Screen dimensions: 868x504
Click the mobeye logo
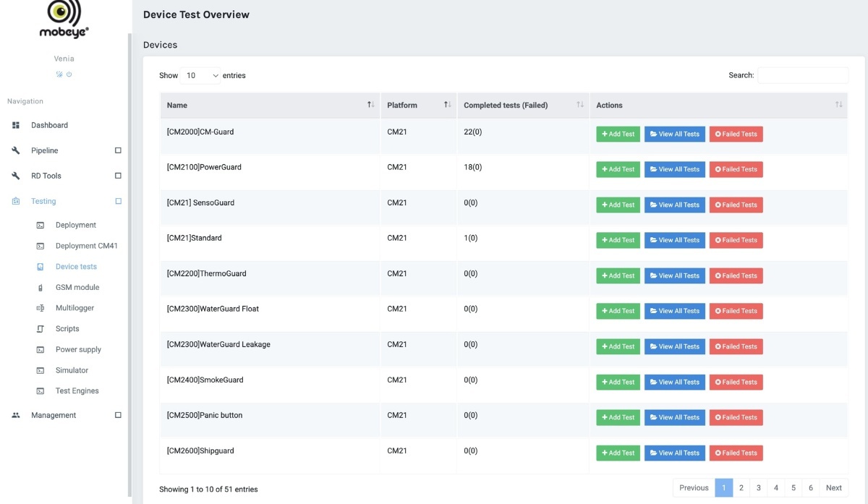(64, 19)
